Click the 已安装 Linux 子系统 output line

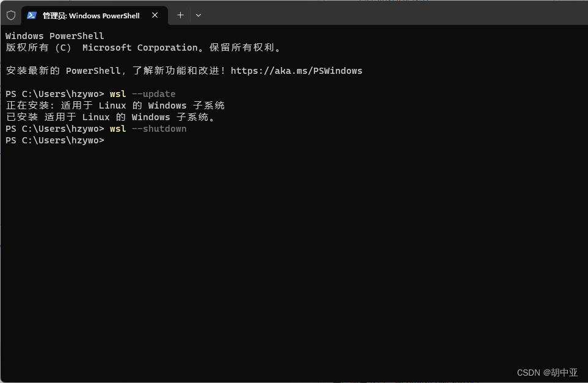point(110,116)
